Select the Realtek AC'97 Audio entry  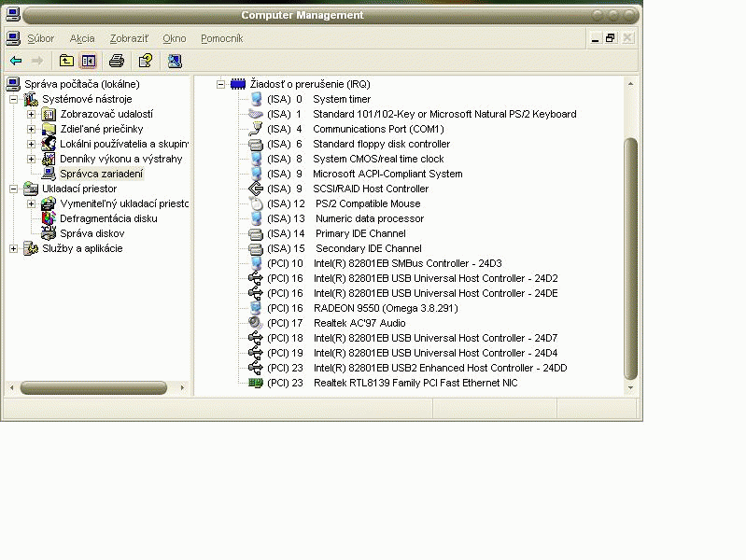(359, 323)
